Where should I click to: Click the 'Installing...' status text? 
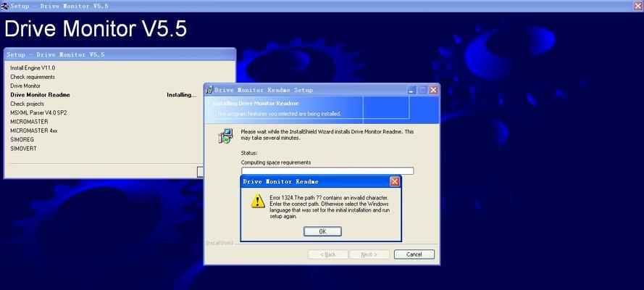coord(182,95)
